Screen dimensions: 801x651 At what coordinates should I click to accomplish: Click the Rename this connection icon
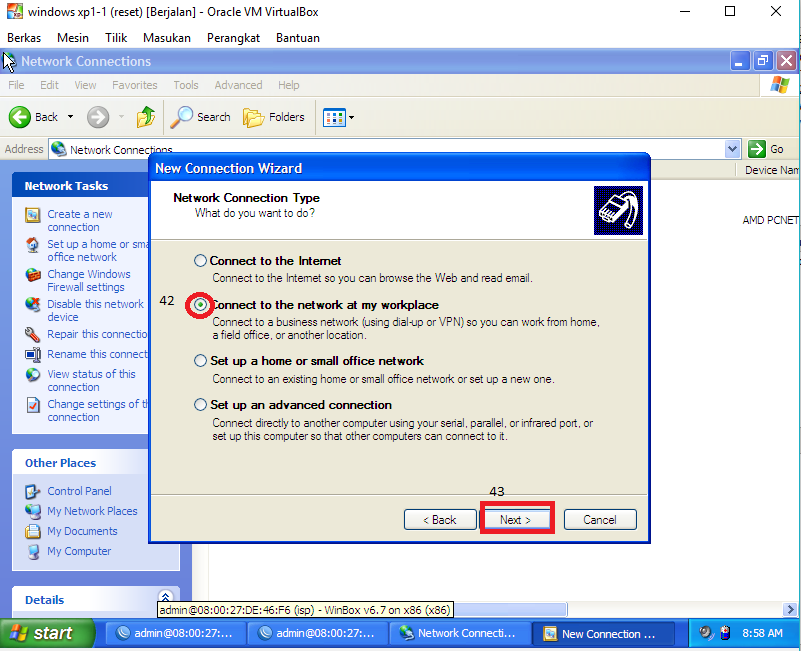pyautogui.click(x=33, y=355)
